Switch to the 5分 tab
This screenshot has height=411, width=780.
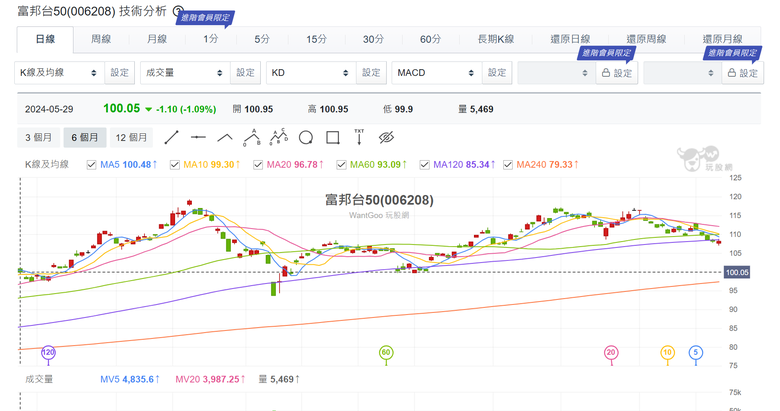click(x=262, y=39)
